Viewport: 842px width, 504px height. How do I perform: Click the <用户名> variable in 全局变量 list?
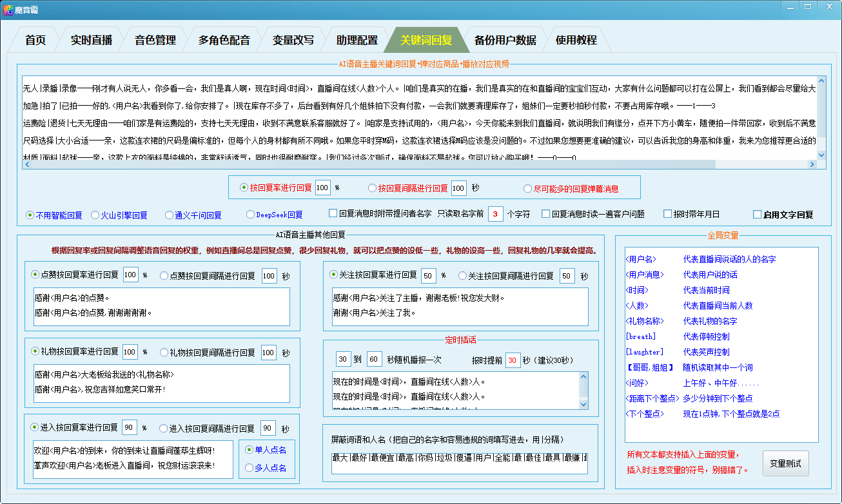pyautogui.click(x=640, y=259)
